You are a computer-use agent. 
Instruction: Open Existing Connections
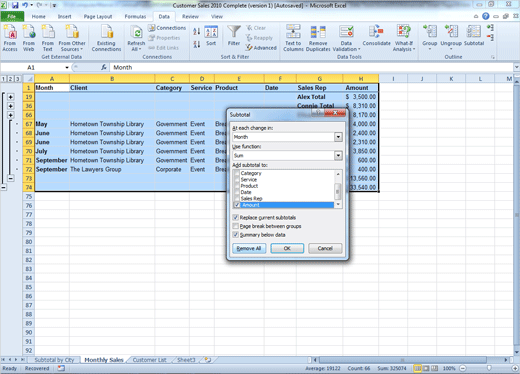pyautogui.click(x=106, y=38)
